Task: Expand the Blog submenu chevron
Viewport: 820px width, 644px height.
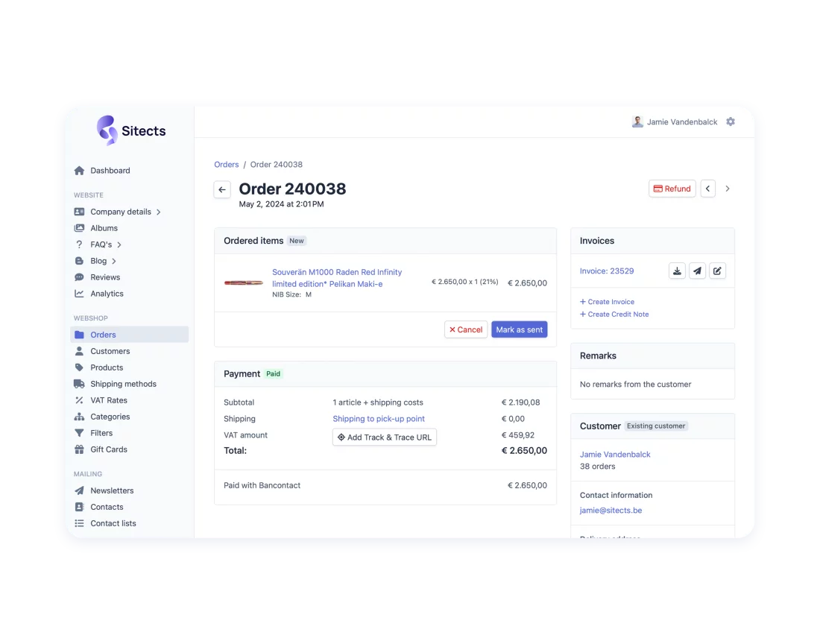Action: click(x=114, y=261)
